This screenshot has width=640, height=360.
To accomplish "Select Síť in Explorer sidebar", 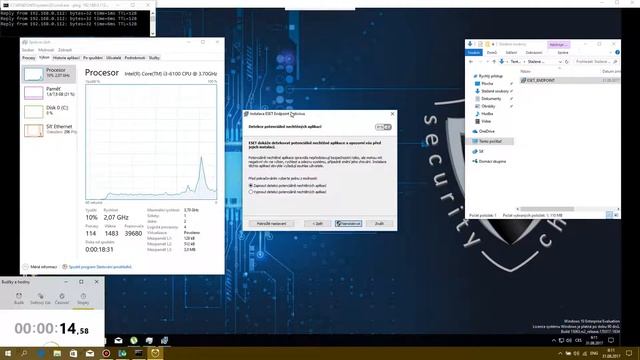I will point(478,151).
